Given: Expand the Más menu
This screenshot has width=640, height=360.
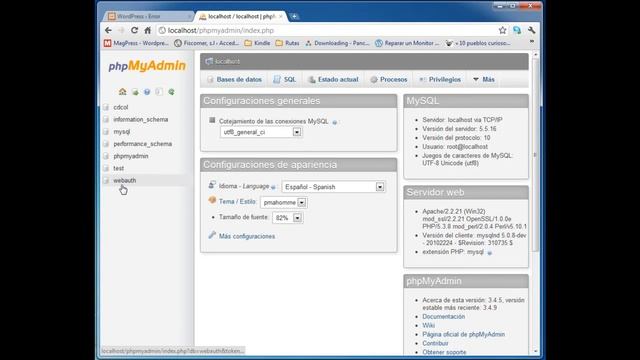Looking at the screenshot, I should pyautogui.click(x=484, y=80).
